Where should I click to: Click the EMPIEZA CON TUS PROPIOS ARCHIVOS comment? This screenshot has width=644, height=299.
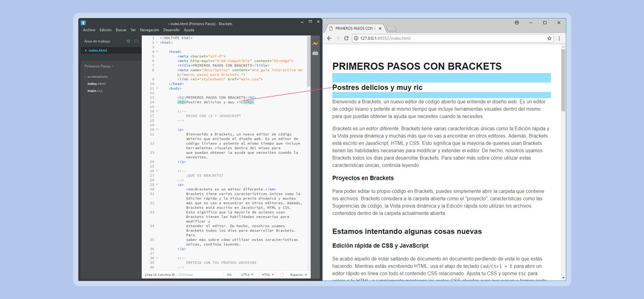coord(221,262)
